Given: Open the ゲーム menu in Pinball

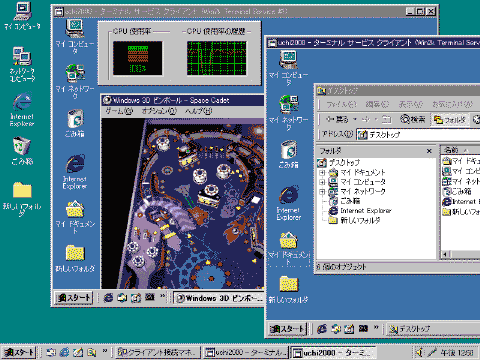Looking at the screenshot, I should point(119,111).
